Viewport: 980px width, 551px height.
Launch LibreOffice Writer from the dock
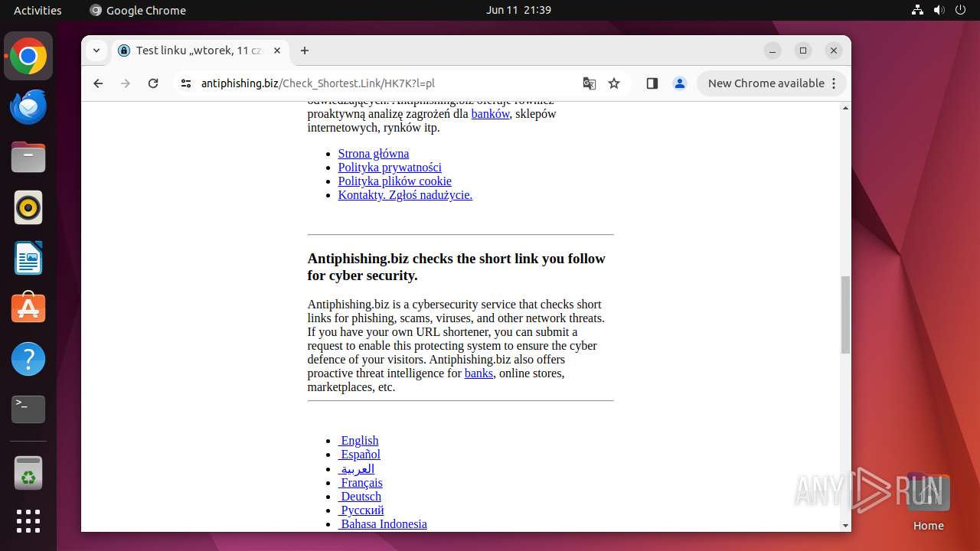pyautogui.click(x=28, y=258)
